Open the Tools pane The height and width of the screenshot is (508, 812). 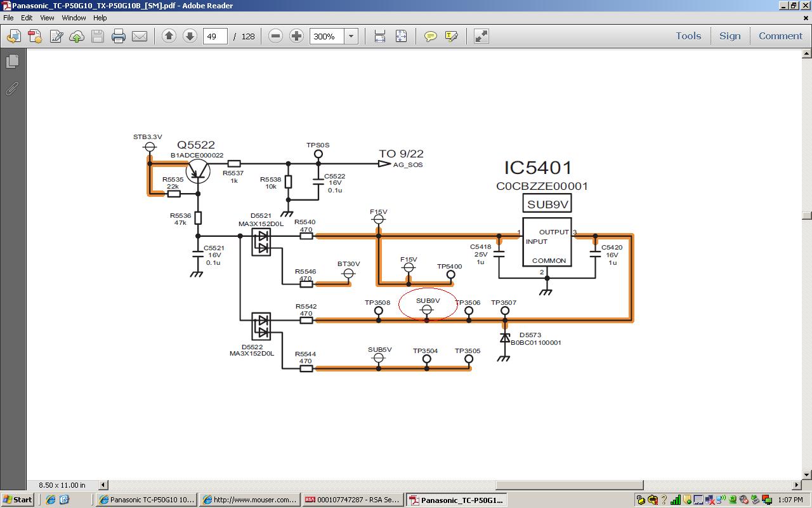tap(688, 36)
